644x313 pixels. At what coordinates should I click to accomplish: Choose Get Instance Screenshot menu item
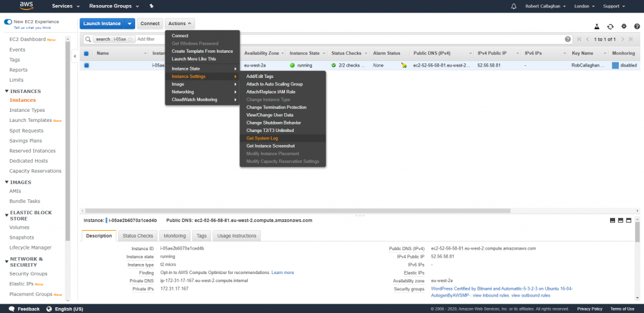pyautogui.click(x=282, y=146)
